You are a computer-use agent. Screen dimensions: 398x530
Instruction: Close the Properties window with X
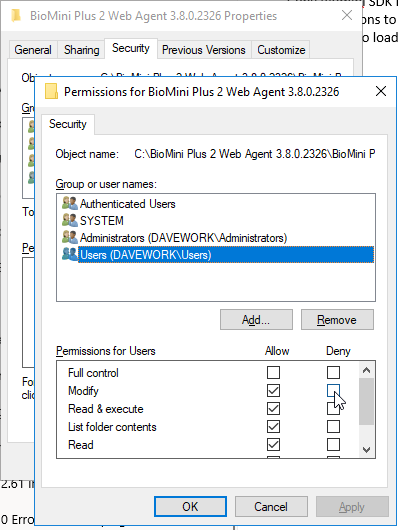point(347,15)
